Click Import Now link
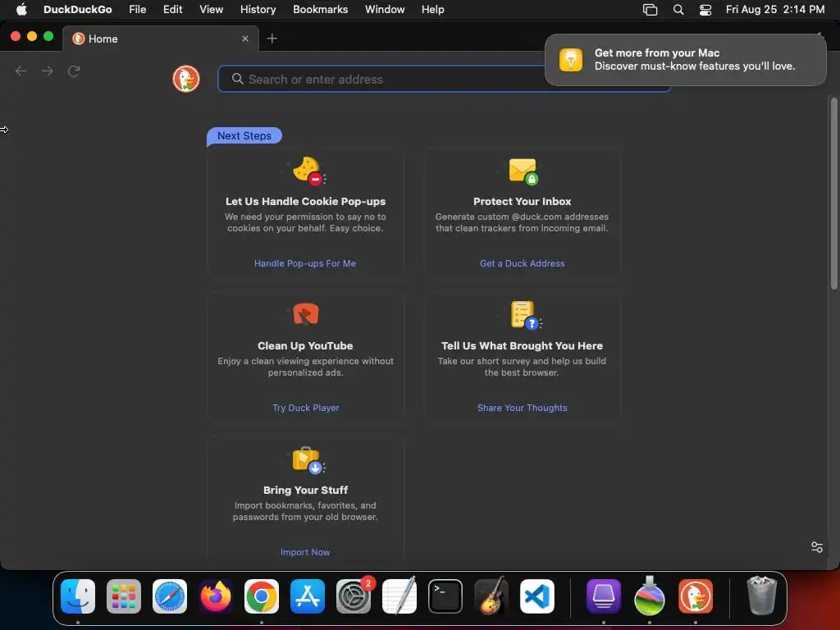The height and width of the screenshot is (630, 840). [305, 552]
